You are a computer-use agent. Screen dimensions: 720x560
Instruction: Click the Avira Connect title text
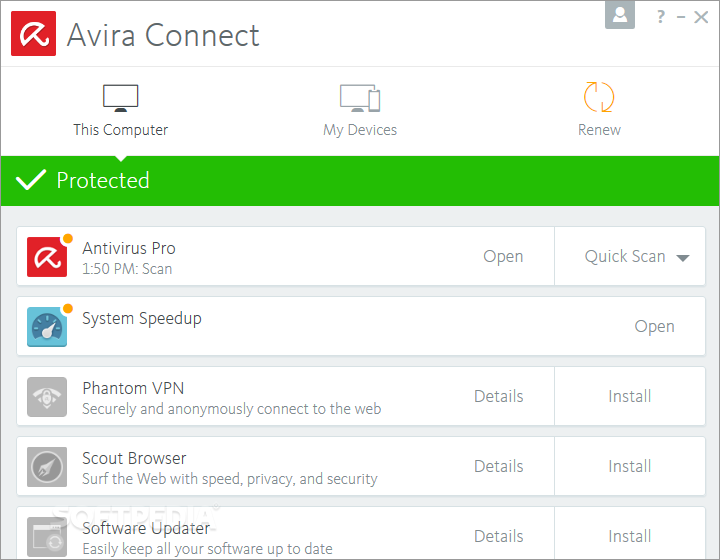[x=163, y=35]
